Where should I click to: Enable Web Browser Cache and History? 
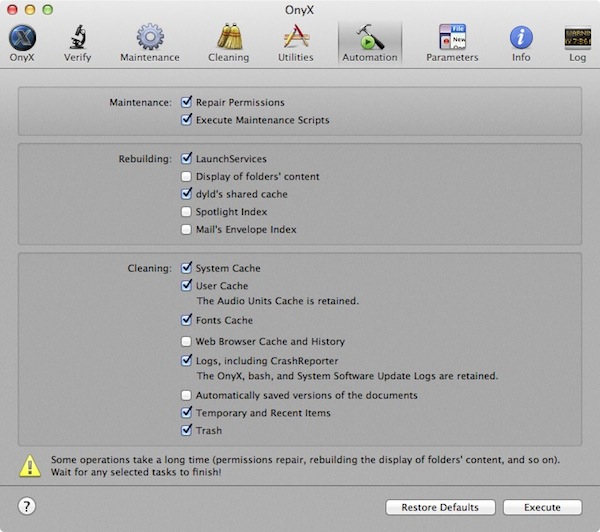[x=186, y=341]
